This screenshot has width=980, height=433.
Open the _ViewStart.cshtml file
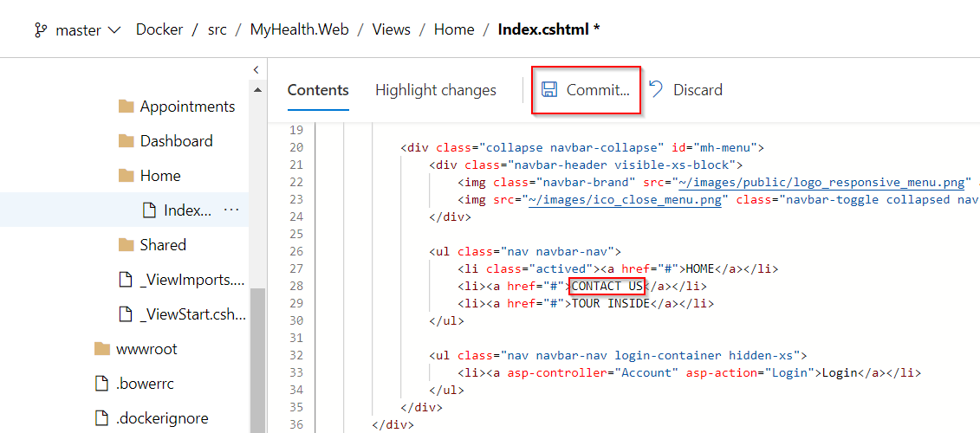pyautogui.click(x=193, y=314)
